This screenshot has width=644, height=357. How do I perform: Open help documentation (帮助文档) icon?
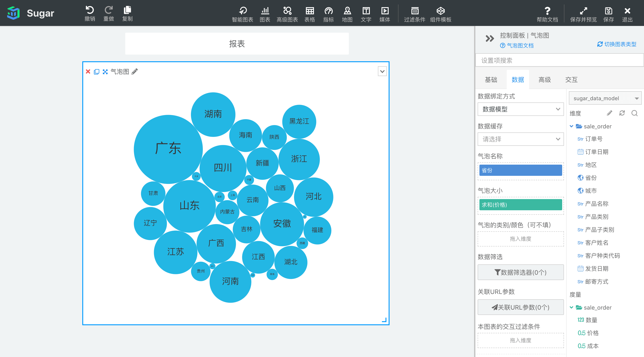(x=547, y=11)
